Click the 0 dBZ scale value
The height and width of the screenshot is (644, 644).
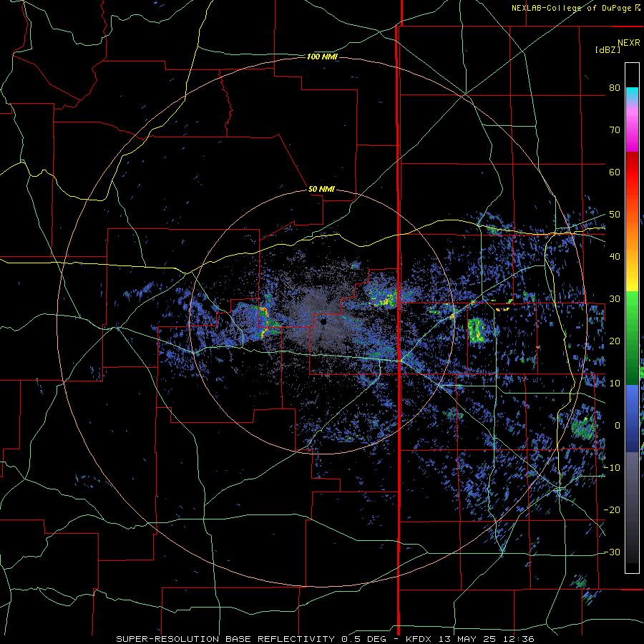click(617, 426)
